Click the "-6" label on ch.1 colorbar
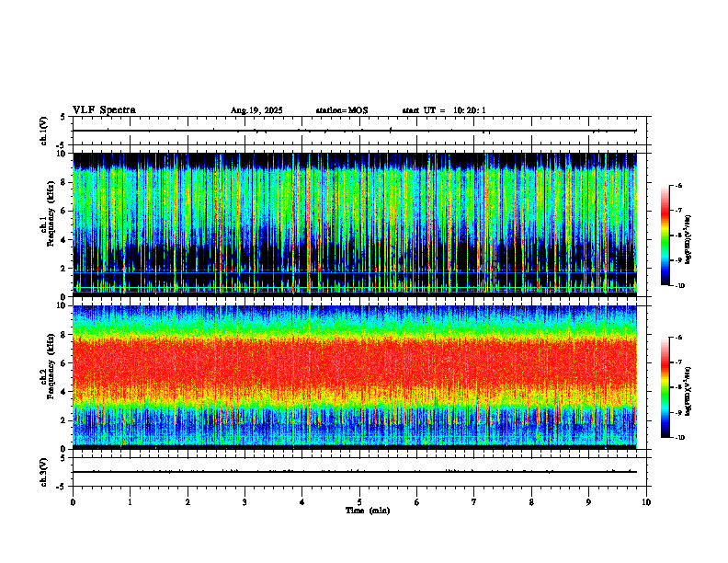728x563 pixels. click(678, 185)
